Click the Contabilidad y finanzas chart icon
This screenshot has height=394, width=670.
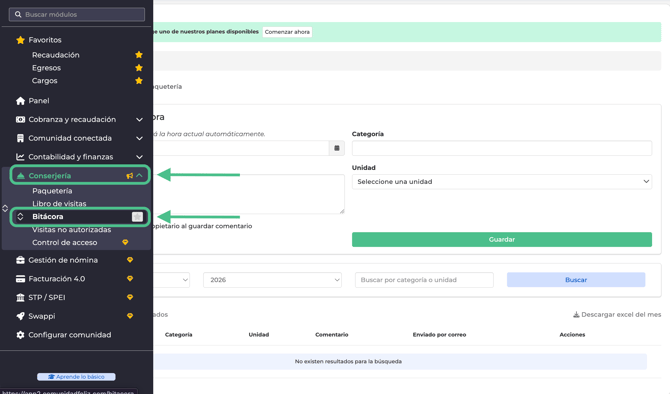pyautogui.click(x=20, y=157)
